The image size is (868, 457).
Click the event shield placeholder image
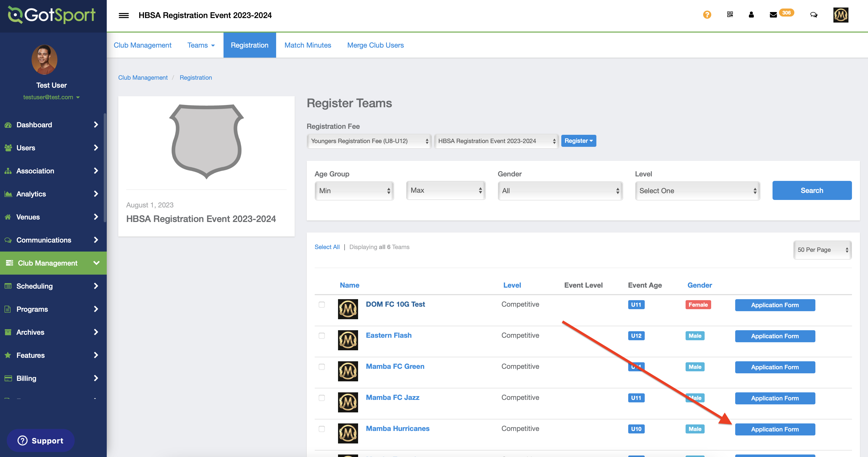point(206,142)
